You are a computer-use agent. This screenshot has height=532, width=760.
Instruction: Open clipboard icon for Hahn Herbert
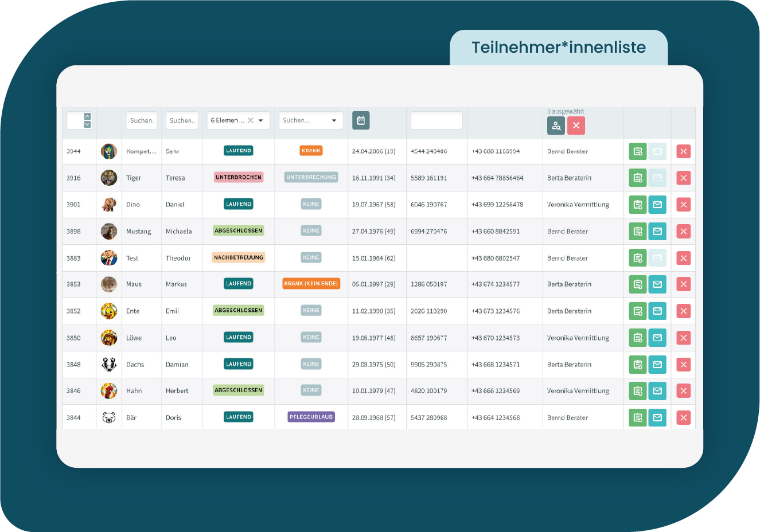(637, 391)
